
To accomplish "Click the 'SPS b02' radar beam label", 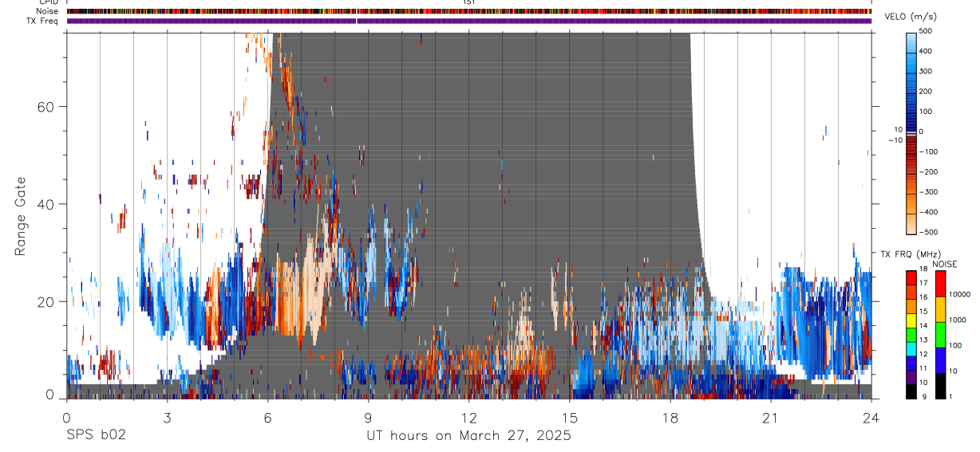I will pyautogui.click(x=96, y=436).
